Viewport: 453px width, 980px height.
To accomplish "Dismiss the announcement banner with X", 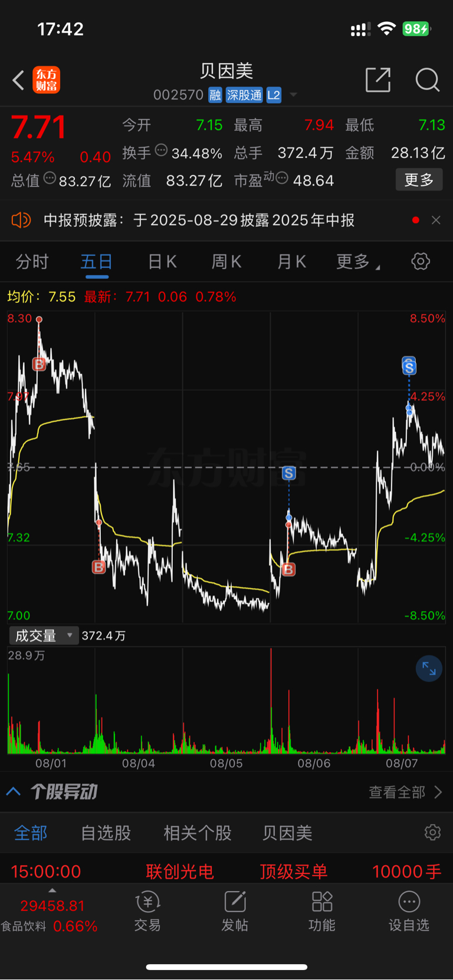I will [436, 220].
